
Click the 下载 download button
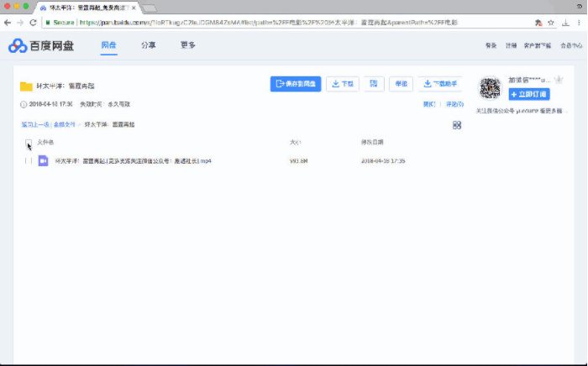click(x=343, y=84)
